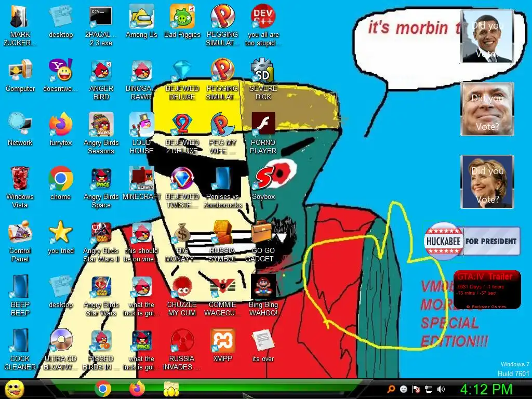Launch Firefox from the taskbar
Image resolution: width=532 pixels, height=399 pixels.
click(x=137, y=389)
